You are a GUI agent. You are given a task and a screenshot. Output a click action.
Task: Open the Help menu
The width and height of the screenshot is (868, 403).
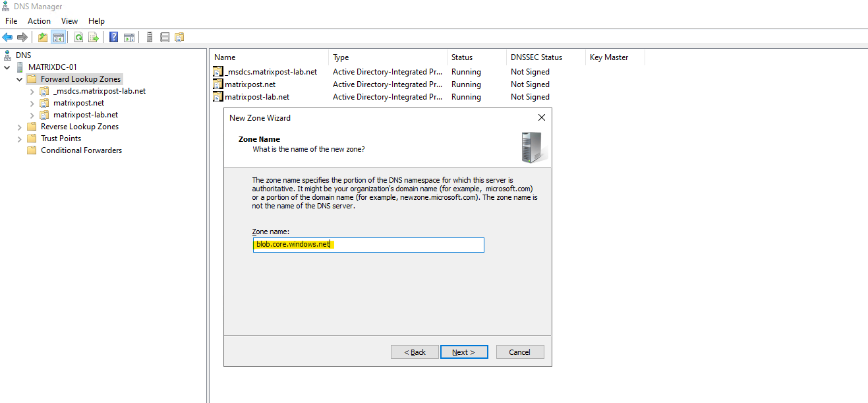tap(96, 21)
